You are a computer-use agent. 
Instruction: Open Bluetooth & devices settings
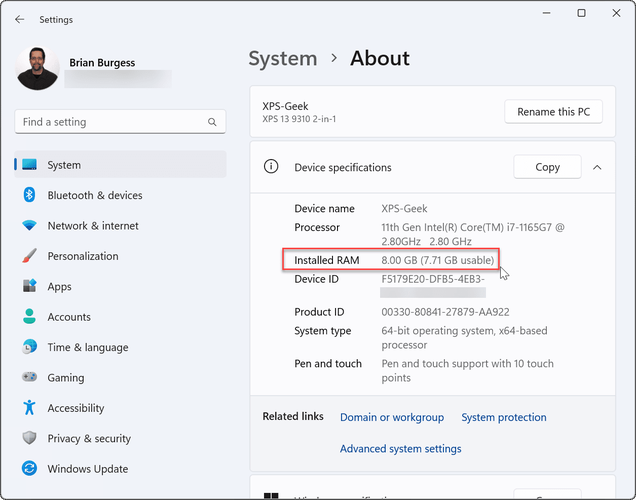coord(120,195)
